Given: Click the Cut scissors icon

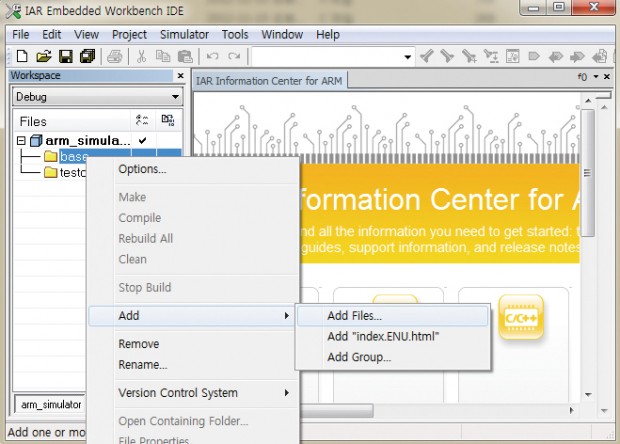Looking at the screenshot, I should click(141, 56).
